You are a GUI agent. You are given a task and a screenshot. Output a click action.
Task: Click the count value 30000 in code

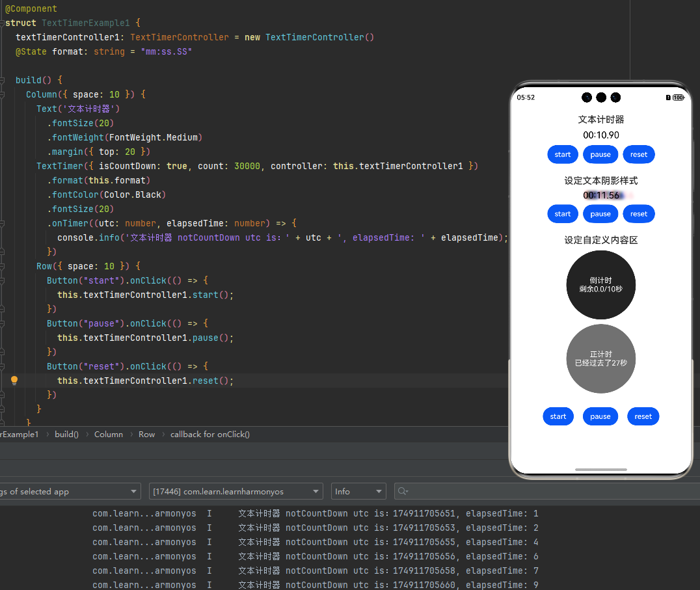tap(247, 166)
